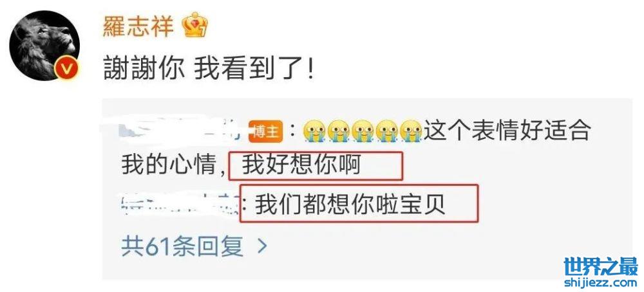Click the orange 博主 badge
This screenshot has width=644, height=292.
pos(267,132)
